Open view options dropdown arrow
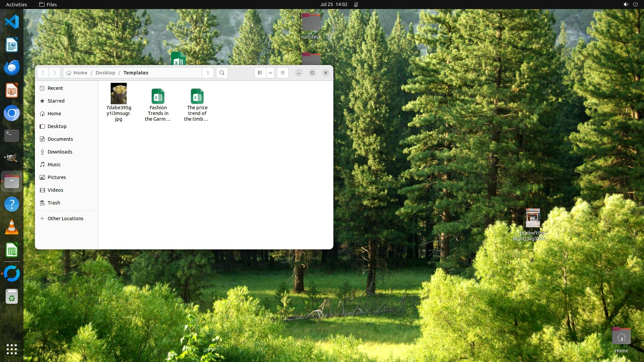This screenshot has width=644, height=362. (270, 73)
